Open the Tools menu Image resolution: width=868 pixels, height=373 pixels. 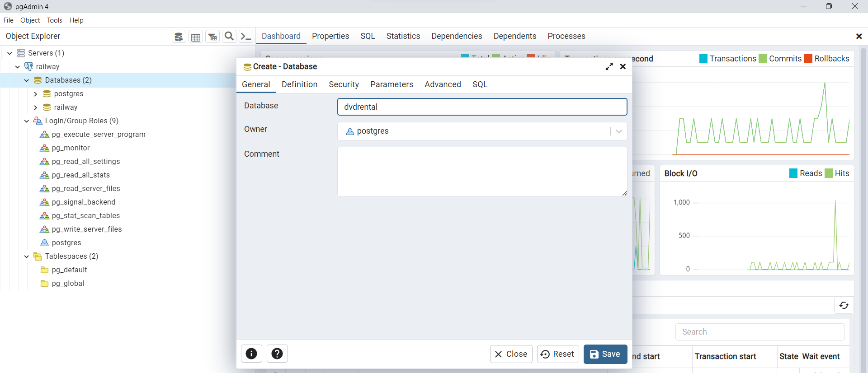point(54,20)
